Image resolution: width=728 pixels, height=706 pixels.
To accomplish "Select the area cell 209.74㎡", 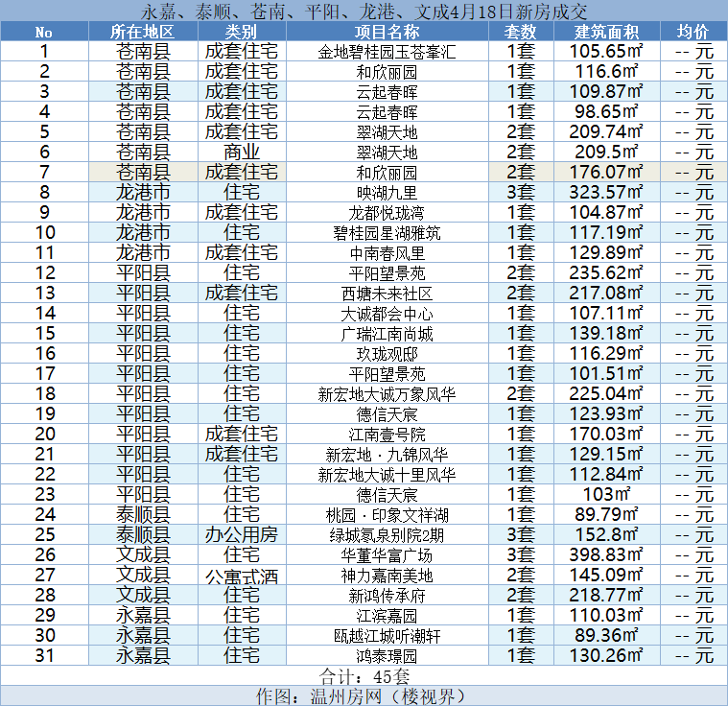I will tap(606, 132).
